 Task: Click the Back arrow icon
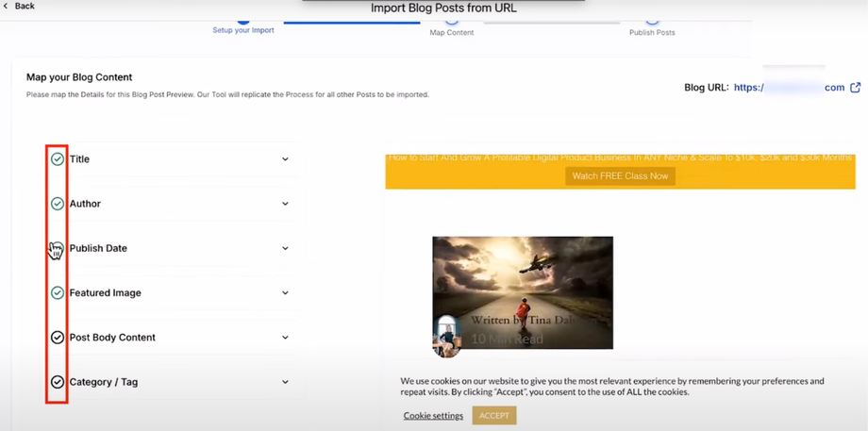(x=5, y=6)
